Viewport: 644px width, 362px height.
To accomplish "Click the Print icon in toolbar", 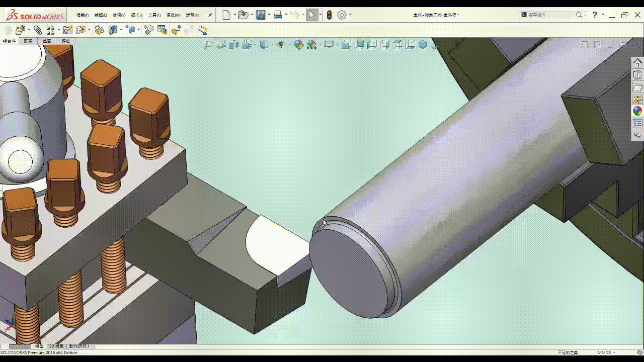I will (277, 15).
